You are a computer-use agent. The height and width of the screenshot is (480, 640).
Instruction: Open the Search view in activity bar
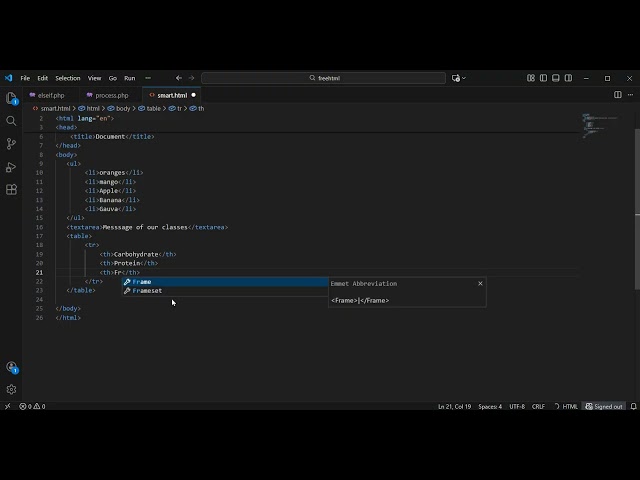(11, 121)
